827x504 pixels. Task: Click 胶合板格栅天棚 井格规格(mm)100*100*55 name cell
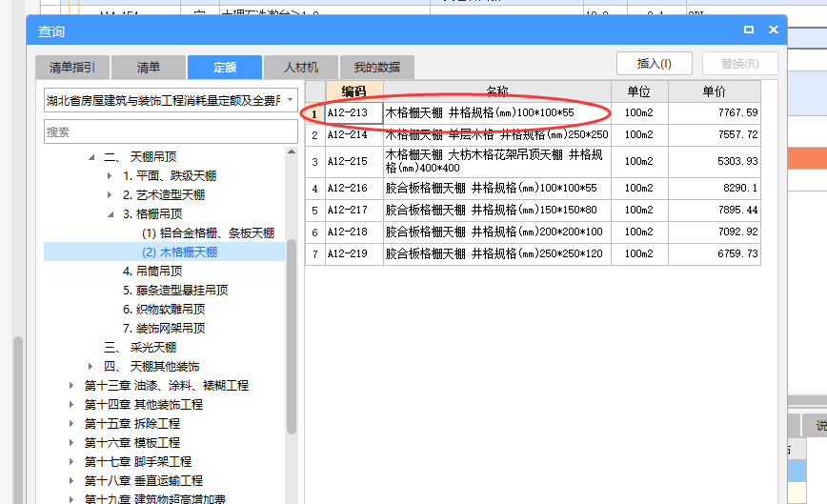pos(496,189)
